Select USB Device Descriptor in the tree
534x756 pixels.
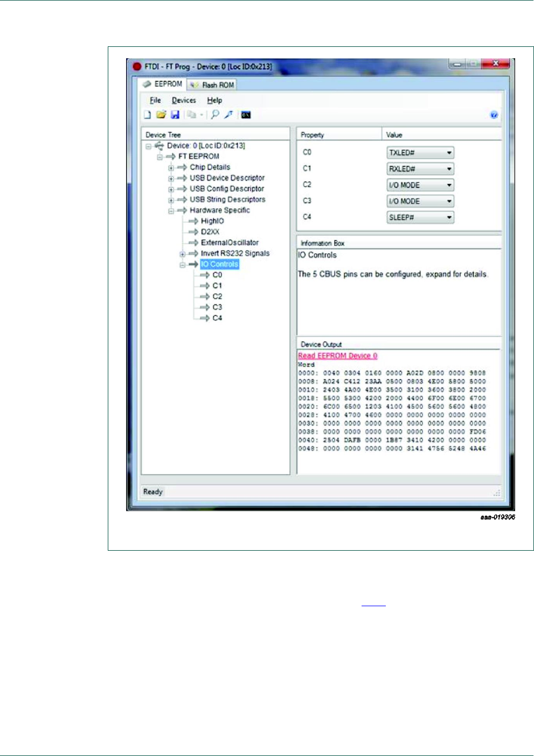[x=227, y=178]
